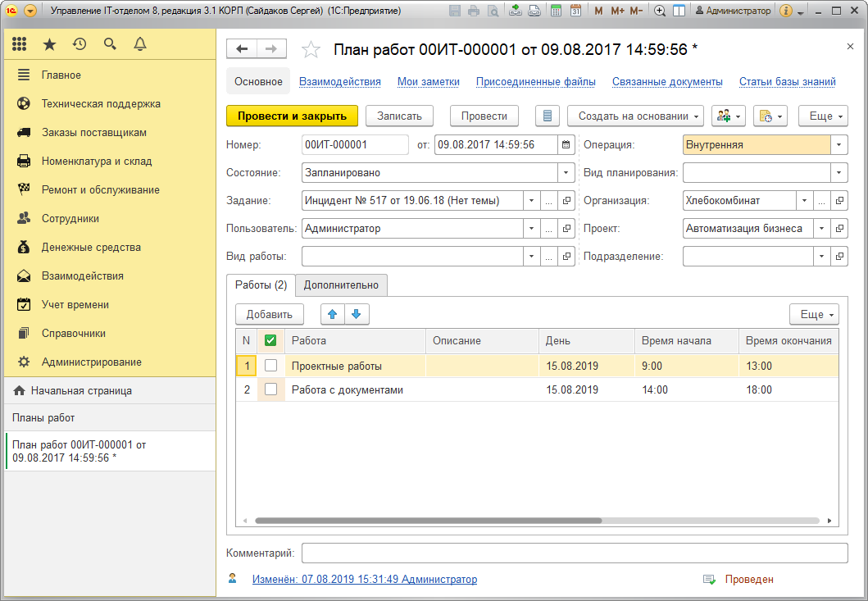The height and width of the screenshot is (601, 868).
Task: Toggle the panel layout icon in title bar
Action: 679,11
